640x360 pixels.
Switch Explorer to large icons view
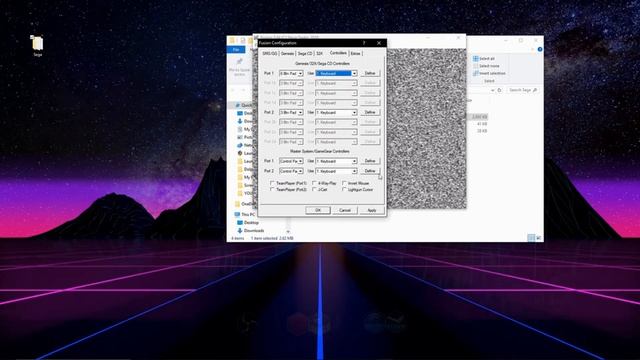[x=539, y=238]
